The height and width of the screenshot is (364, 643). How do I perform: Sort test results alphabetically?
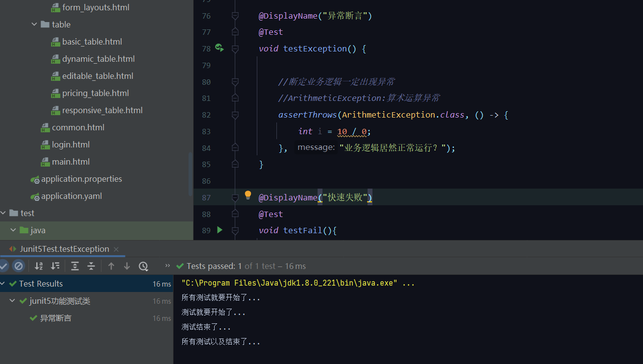[39, 266]
